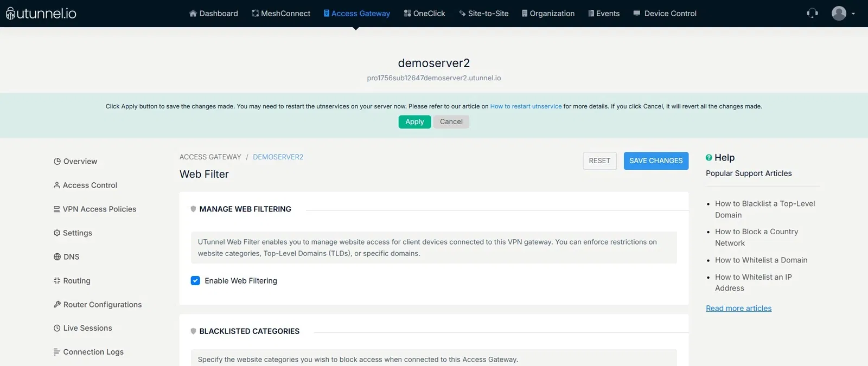This screenshot has height=366, width=868.
Task: Click the green Help question icon
Action: click(x=709, y=158)
